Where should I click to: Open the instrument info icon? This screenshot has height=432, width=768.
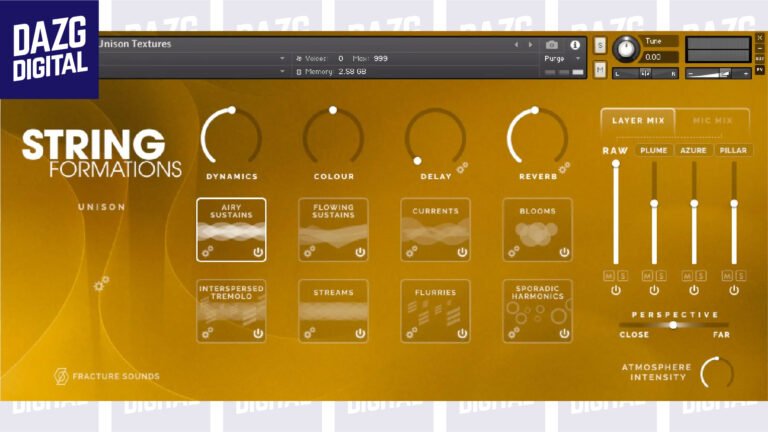pos(575,45)
